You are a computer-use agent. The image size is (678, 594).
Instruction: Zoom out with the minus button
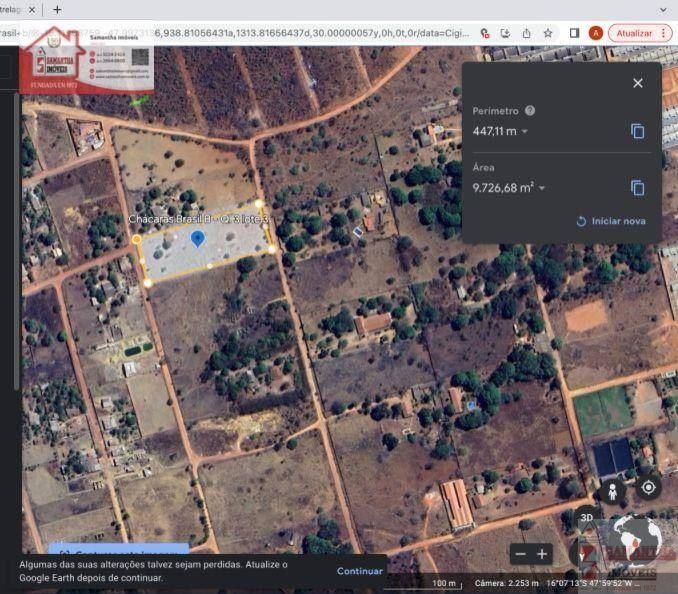pyautogui.click(x=519, y=553)
